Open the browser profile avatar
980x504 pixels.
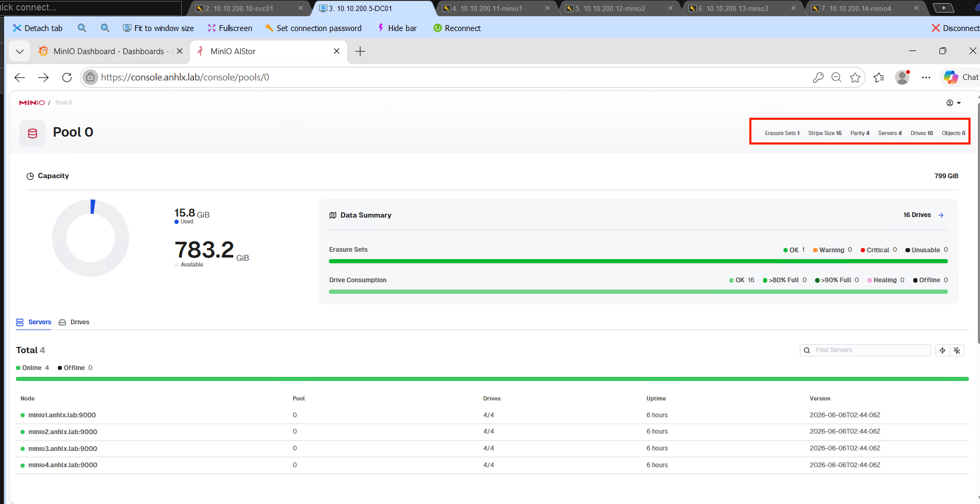click(x=903, y=77)
